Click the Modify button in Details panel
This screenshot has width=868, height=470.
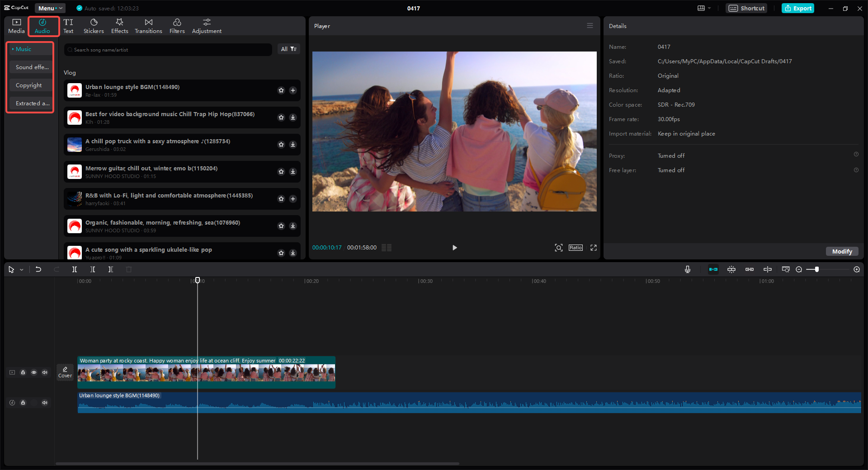[842, 251]
